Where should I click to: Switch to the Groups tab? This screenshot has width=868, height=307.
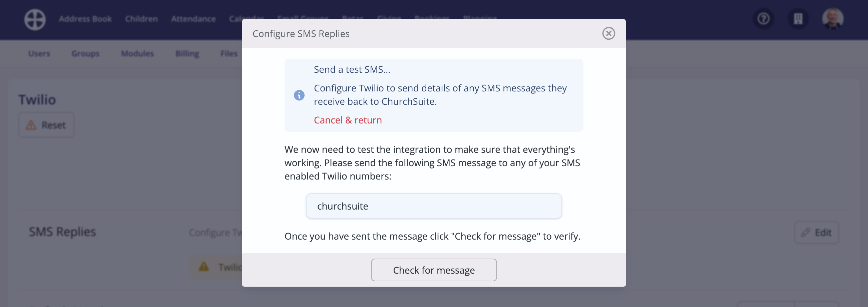point(85,54)
